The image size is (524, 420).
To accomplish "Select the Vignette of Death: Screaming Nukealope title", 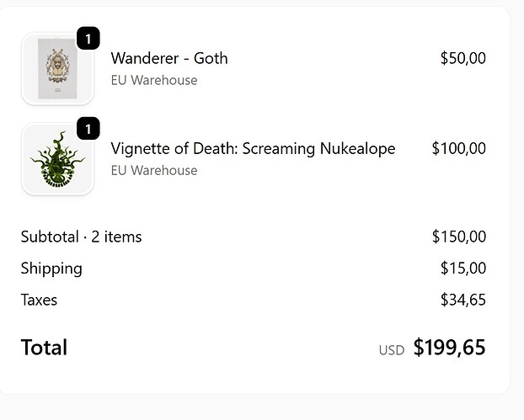I will click(253, 149).
